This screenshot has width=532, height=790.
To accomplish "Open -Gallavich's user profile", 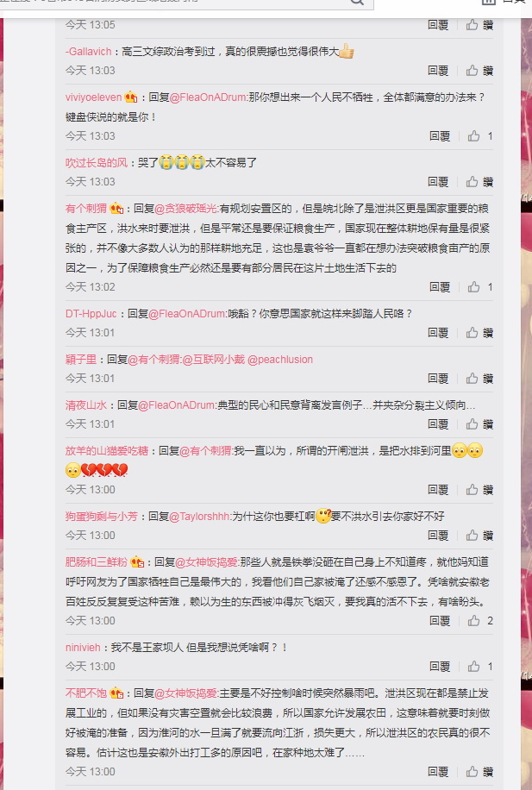I will pos(88,52).
